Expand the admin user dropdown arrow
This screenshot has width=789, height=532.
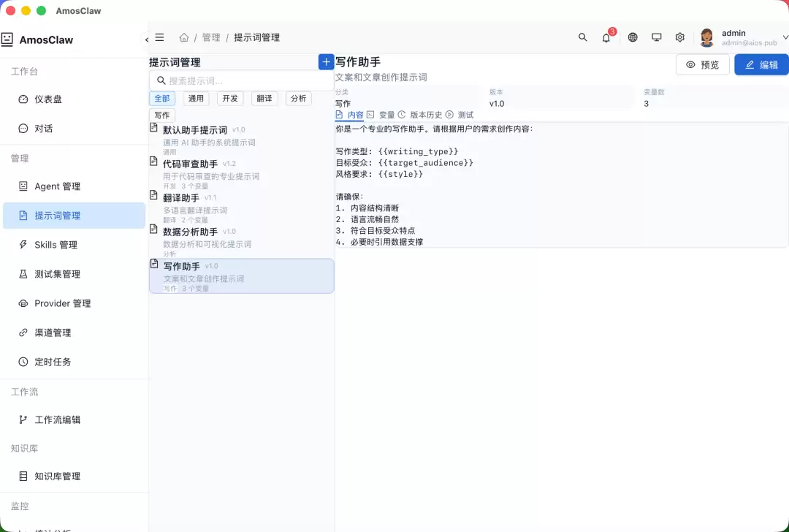785,37
